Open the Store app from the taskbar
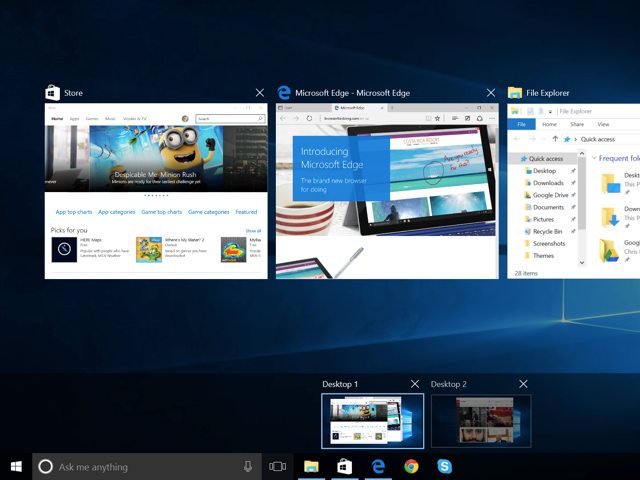The width and height of the screenshot is (640, 480). [x=344, y=466]
